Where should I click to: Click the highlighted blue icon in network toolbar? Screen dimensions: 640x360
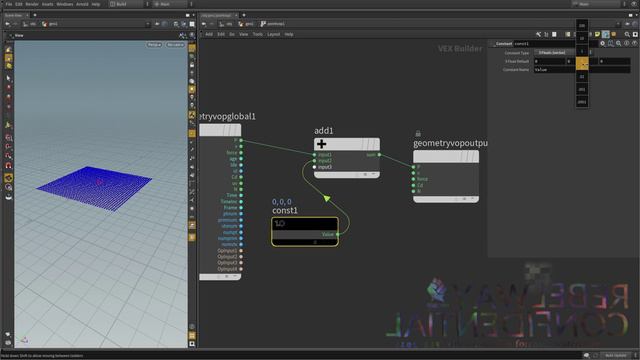pyautogui.click(x=606, y=34)
